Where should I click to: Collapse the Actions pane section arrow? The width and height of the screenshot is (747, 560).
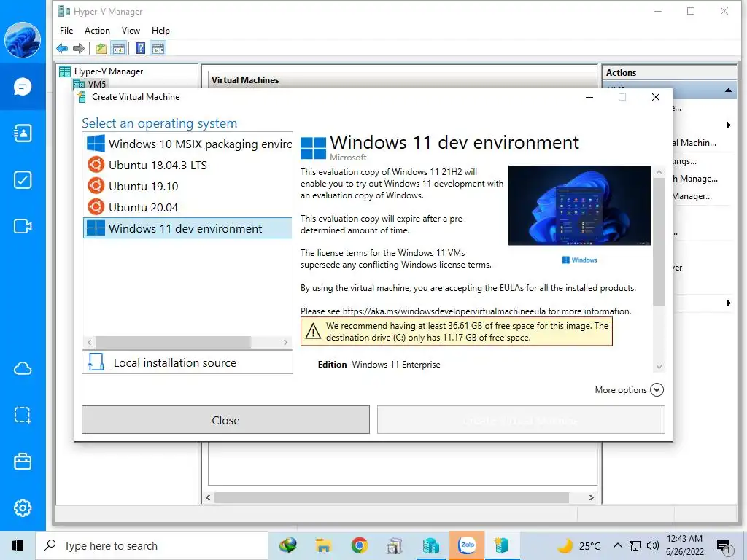729,90
